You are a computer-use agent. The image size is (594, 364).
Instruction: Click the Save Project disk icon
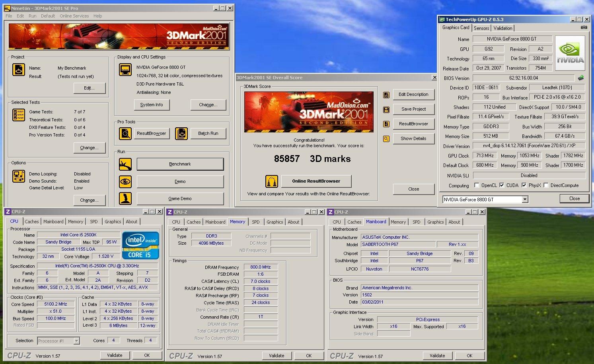coord(386,109)
